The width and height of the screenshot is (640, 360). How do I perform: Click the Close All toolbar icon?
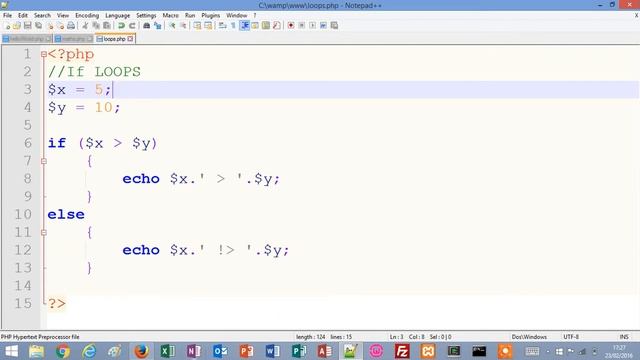[x=60, y=26]
